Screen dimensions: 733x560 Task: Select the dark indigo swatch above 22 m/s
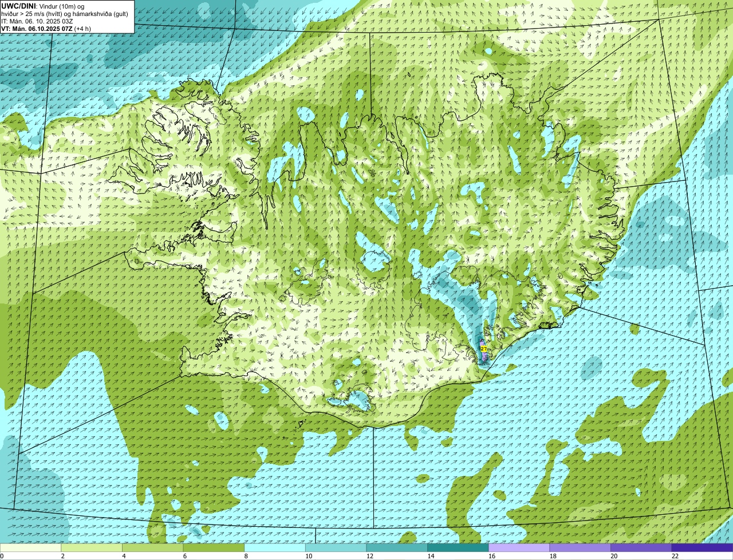coord(702,548)
